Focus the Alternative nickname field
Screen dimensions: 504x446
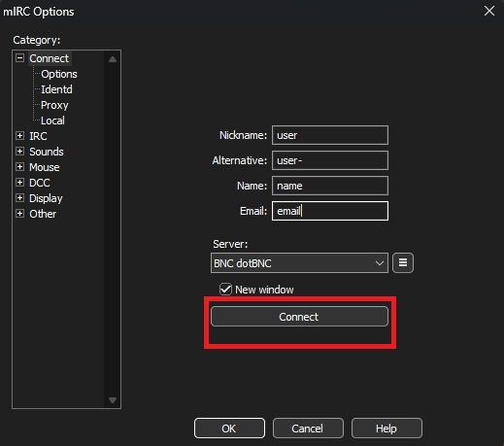(x=330, y=160)
